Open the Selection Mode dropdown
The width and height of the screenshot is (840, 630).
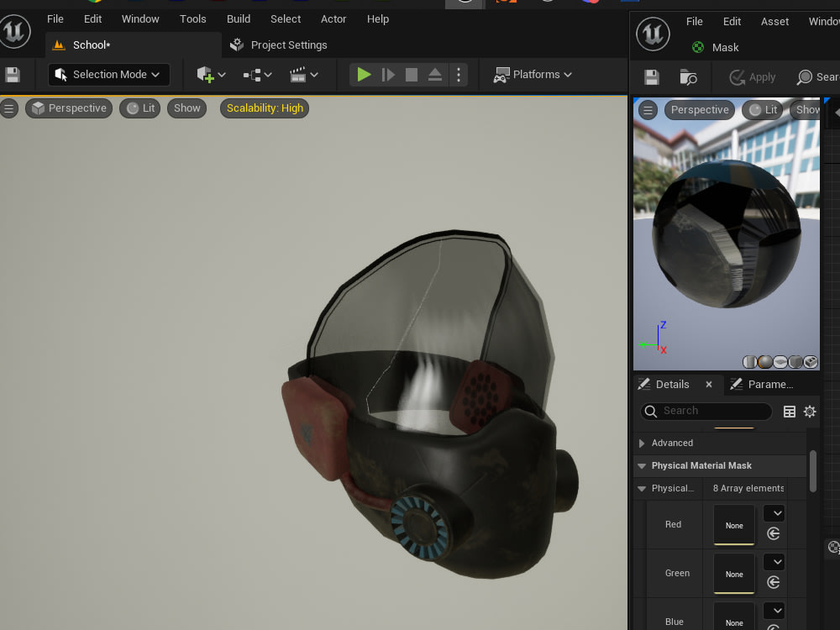[109, 75]
